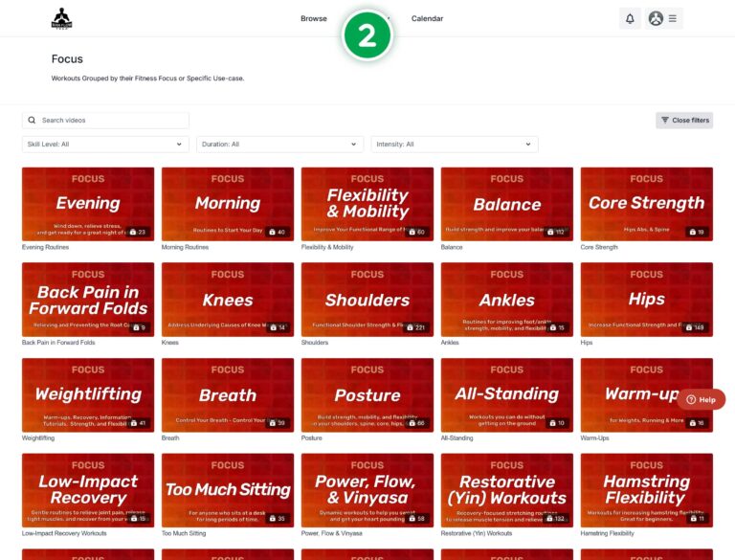Open the notifications bell
The image size is (735, 560).
[x=630, y=19]
